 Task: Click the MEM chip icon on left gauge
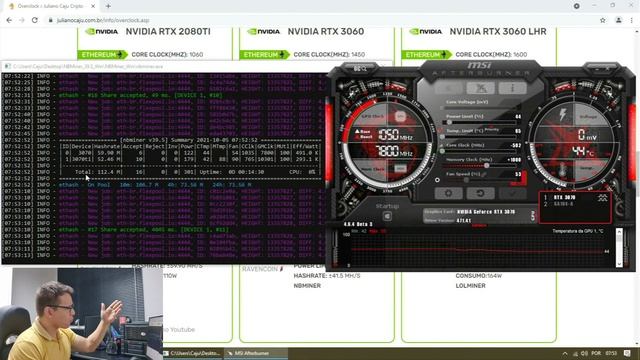pos(400,168)
